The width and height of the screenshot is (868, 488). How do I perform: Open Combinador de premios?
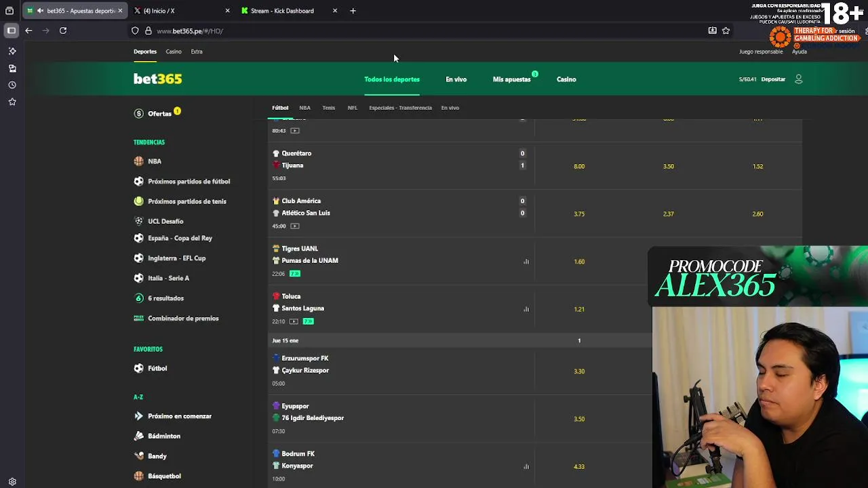point(183,319)
